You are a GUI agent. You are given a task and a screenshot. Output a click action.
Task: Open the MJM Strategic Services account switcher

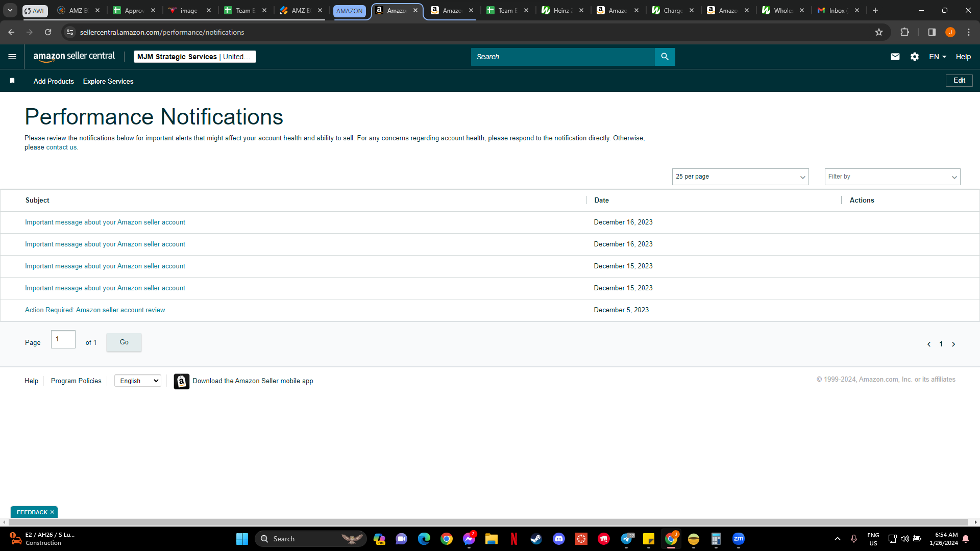(x=195, y=57)
